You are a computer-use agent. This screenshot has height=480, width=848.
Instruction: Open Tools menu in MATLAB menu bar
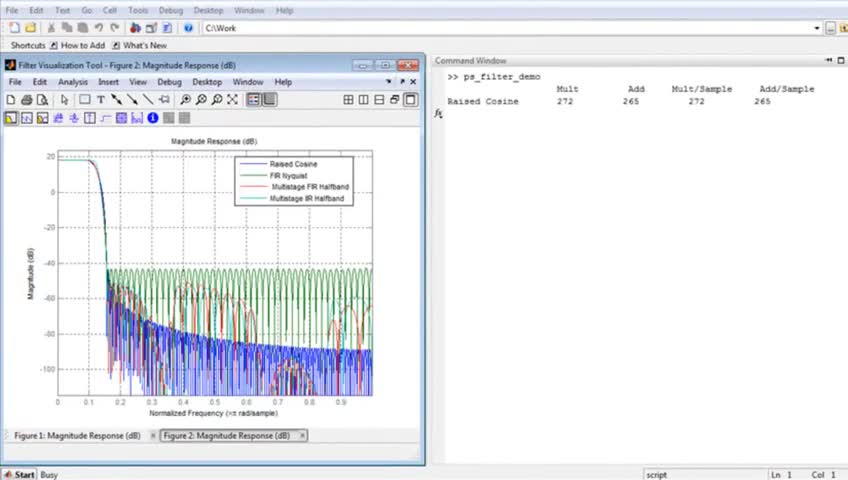click(138, 10)
